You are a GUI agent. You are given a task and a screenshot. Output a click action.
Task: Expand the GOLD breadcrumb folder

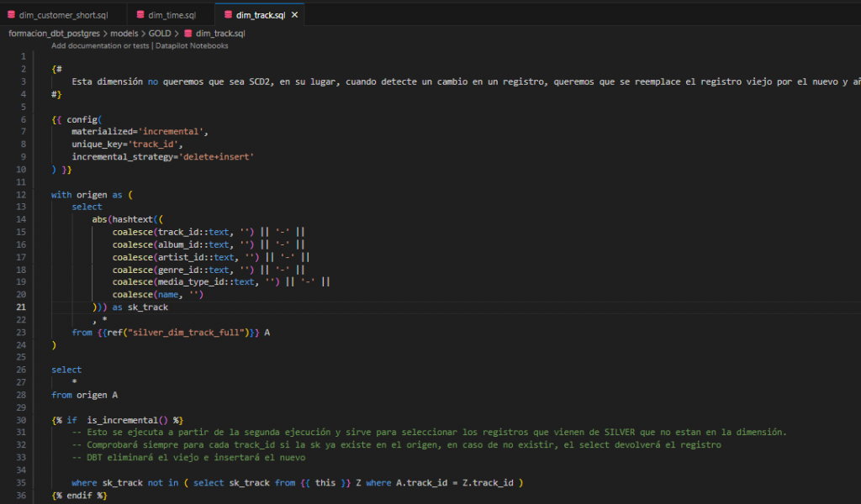[161, 34]
